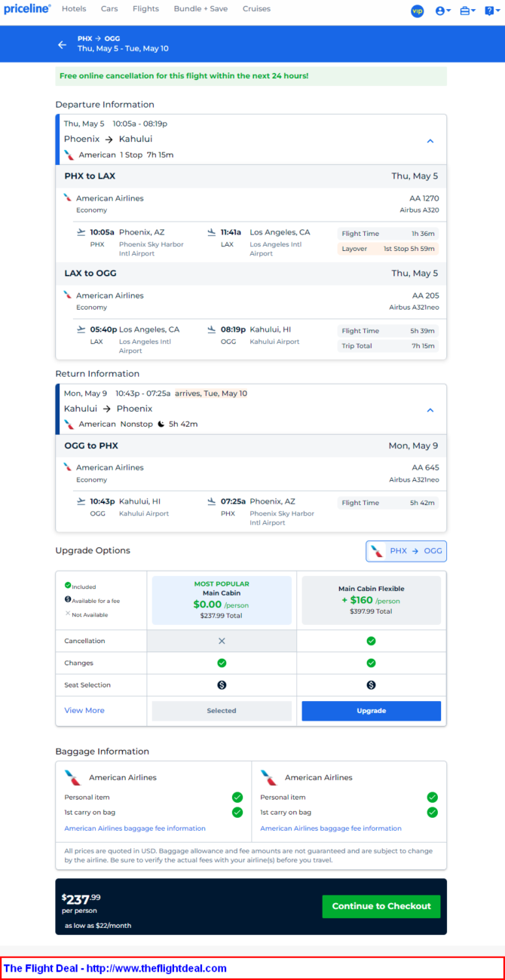The height and width of the screenshot is (980, 505).
Task: Click the landing icon beside 11:41a Los Angeles
Action: tap(212, 232)
